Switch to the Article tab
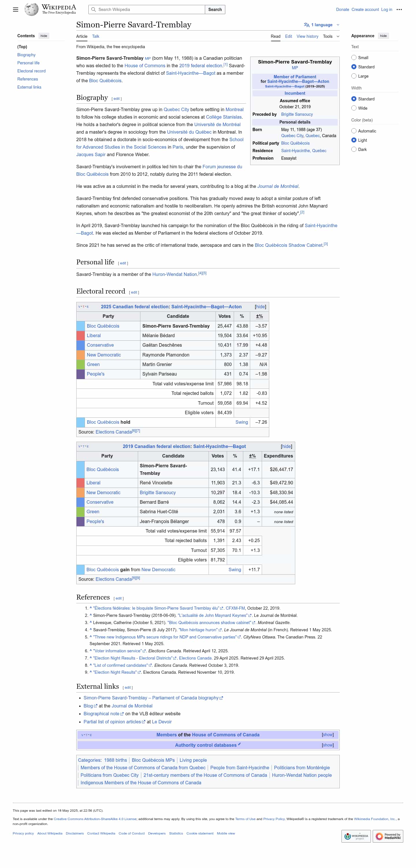The width and height of the screenshot is (416, 868). point(81,36)
